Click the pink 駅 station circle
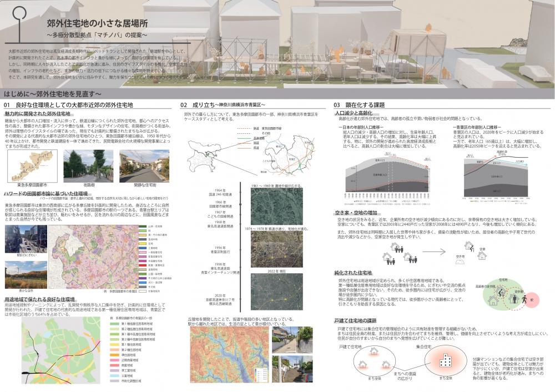 (x=532, y=299)
